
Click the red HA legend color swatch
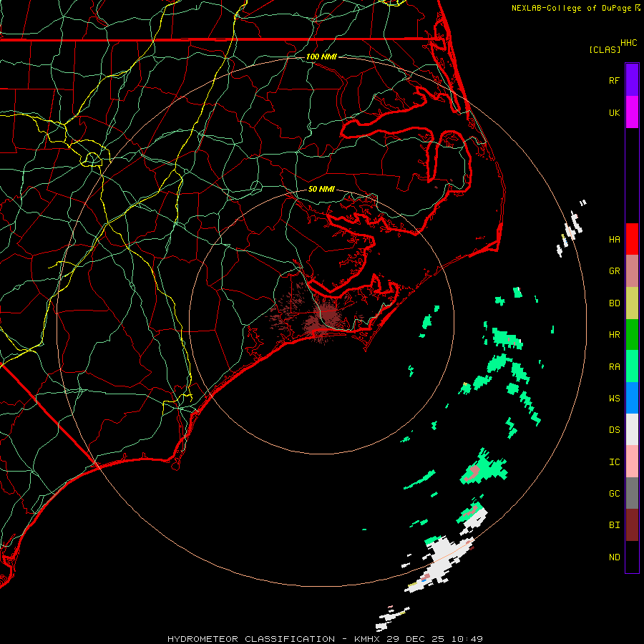click(x=632, y=239)
